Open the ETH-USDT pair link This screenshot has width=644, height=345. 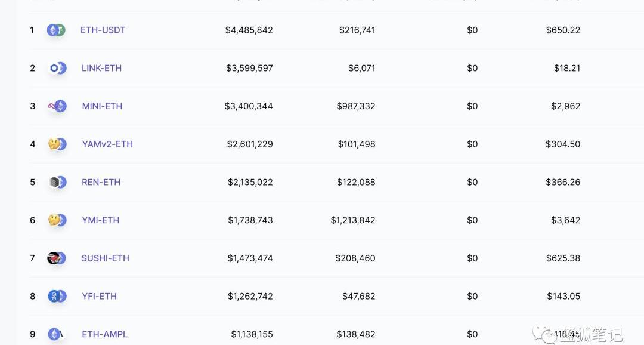(103, 30)
